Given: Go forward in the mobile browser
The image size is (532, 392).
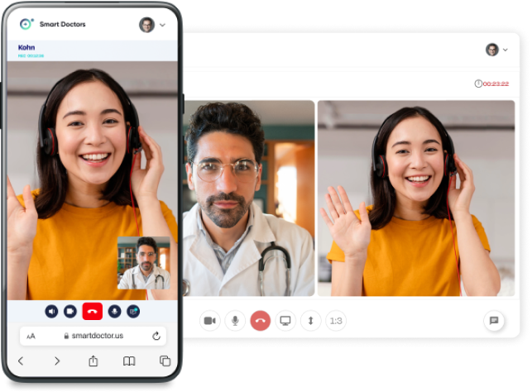Looking at the screenshot, I should pos(57,361).
